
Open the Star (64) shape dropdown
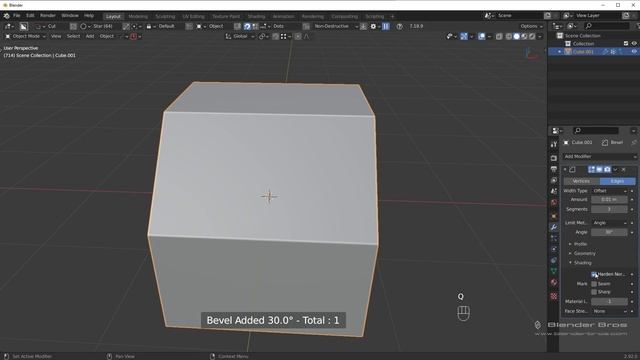click(x=97, y=26)
